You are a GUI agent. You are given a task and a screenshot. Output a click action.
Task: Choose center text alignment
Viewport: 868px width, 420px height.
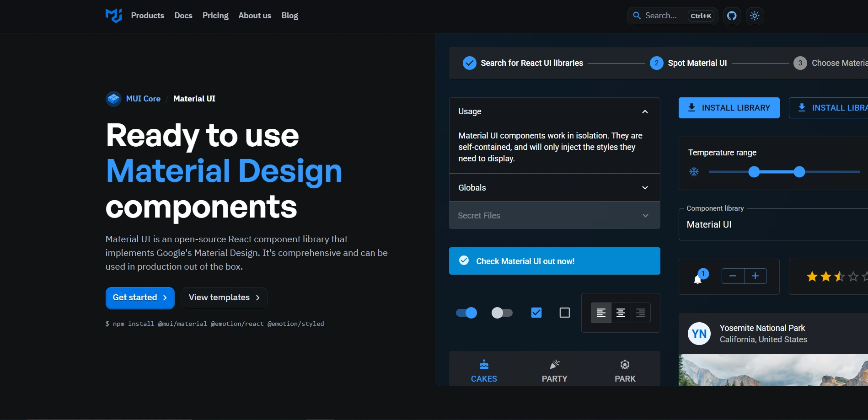point(621,313)
